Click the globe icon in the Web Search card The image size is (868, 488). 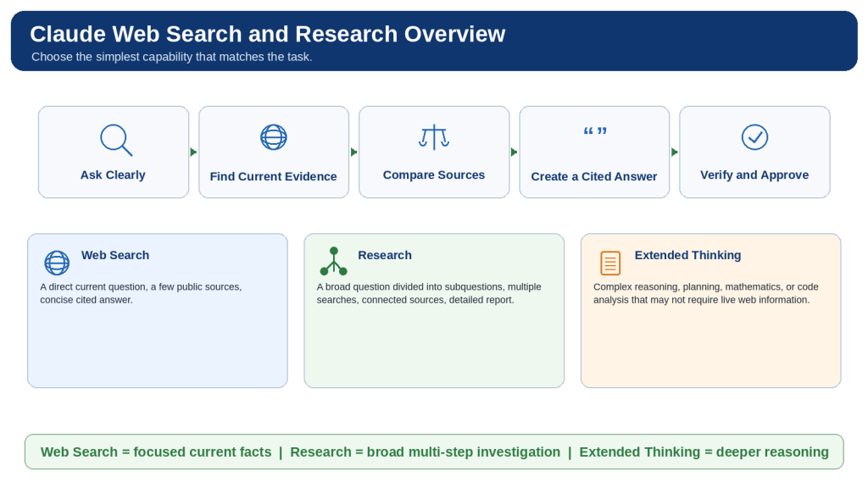(x=57, y=263)
